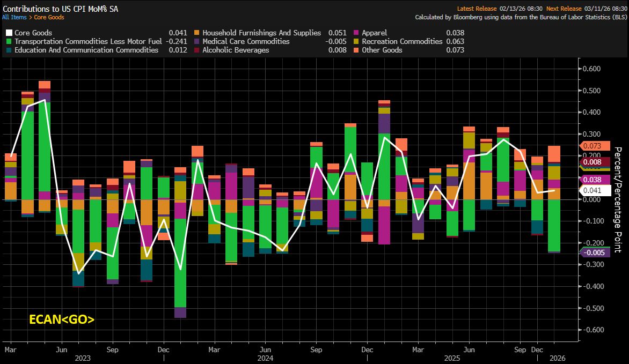Image resolution: width=629 pixels, height=364 pixels.
Task: Click Household Furnishings value 0.051 in legend
Action: click(x=338, y=33)
